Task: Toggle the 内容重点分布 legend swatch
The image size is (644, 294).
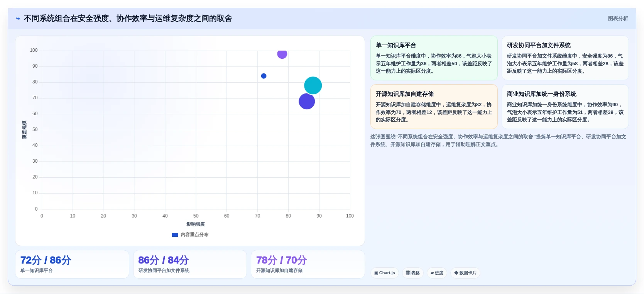Action: tap(175, 235)
